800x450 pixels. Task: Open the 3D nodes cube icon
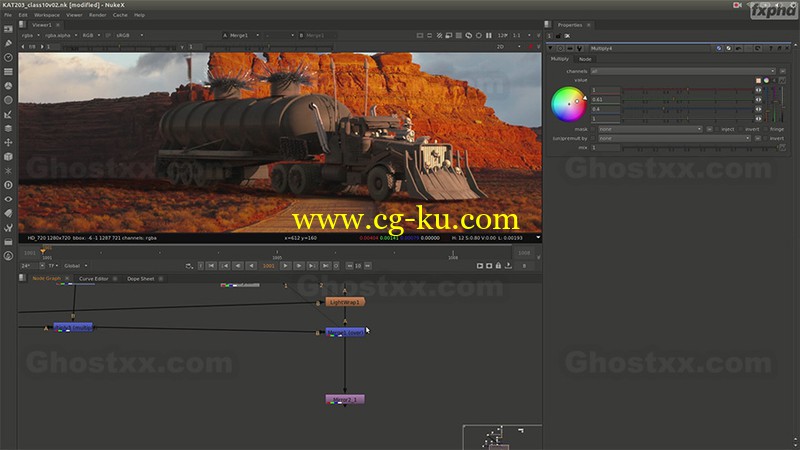click(8, 157)
